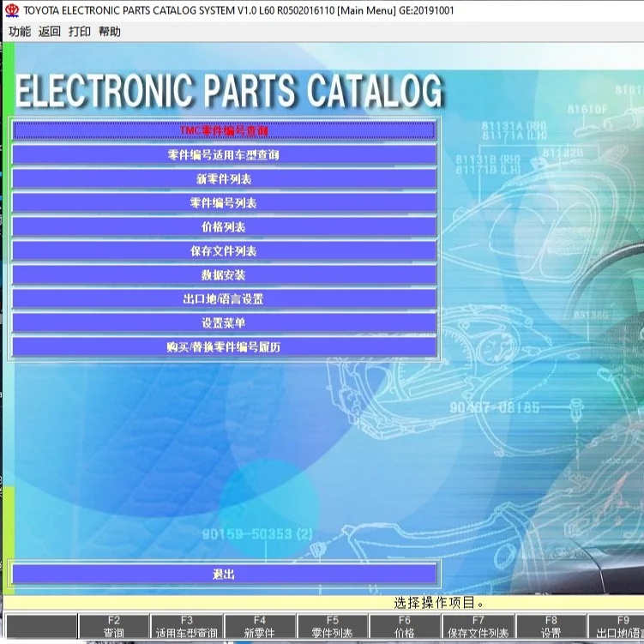Open the 返回 menu
Viewport: 644px width, 644px height.
click(x=49, y=32)
